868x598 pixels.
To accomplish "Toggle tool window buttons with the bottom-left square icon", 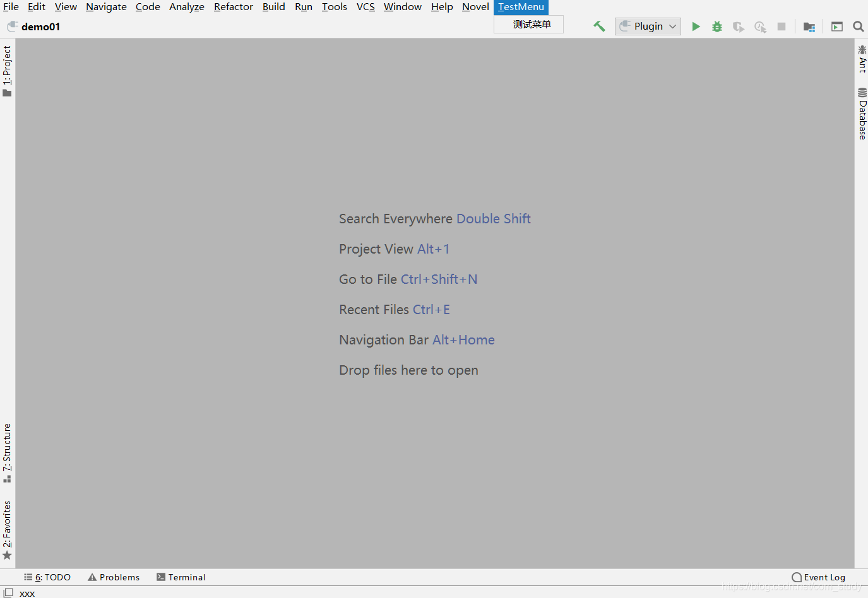I will pos(8,592).
